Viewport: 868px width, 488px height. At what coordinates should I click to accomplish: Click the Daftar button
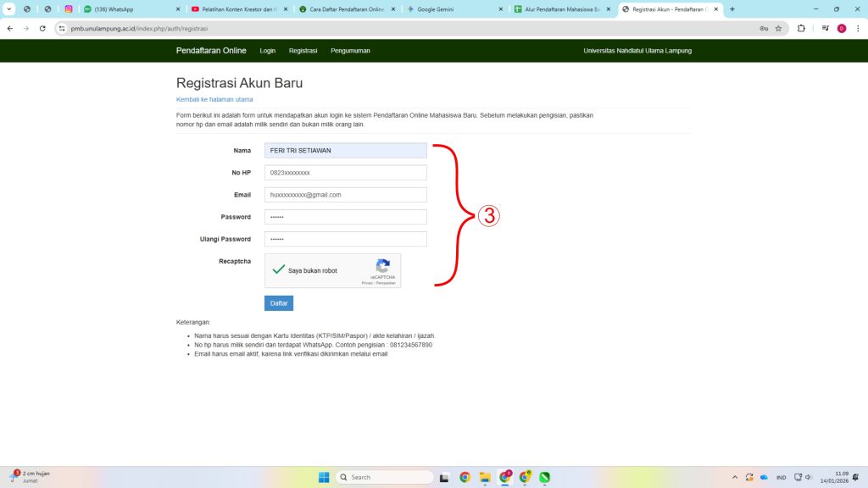pyautogui.click(x=278, y=303)
